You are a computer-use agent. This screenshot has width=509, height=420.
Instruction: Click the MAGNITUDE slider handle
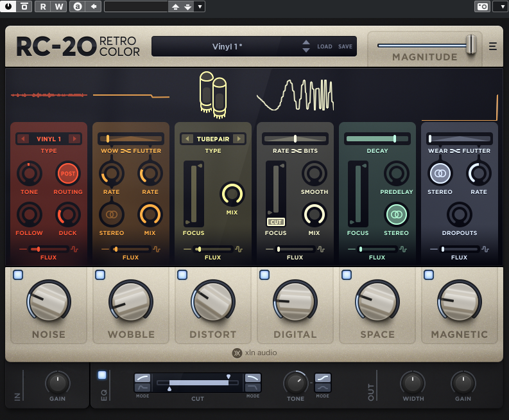pyautogui.click(x=471, y=44)
